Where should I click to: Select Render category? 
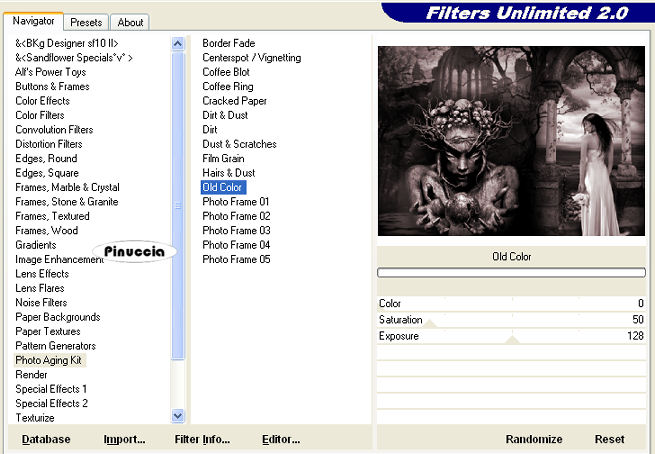[x=31, y=375]
